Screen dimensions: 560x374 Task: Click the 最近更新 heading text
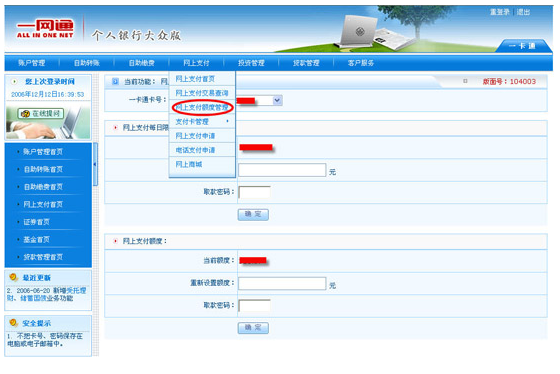click(x=37, y=278)
